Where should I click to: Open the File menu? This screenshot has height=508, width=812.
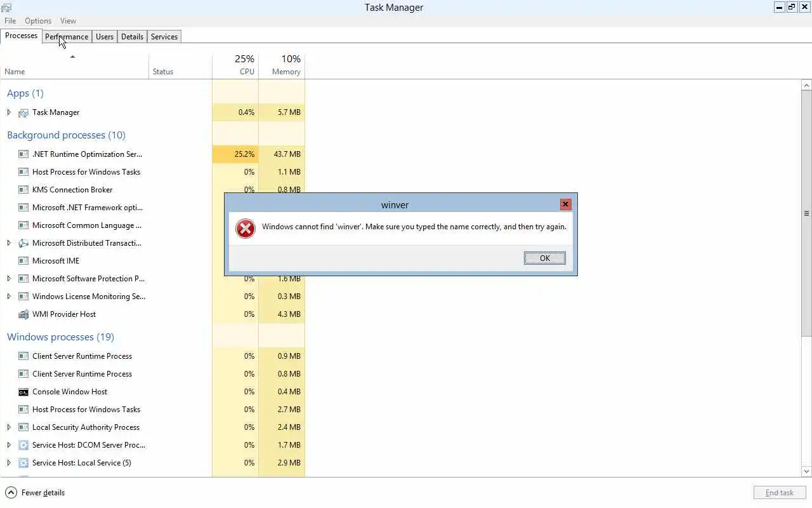point(10,21)
